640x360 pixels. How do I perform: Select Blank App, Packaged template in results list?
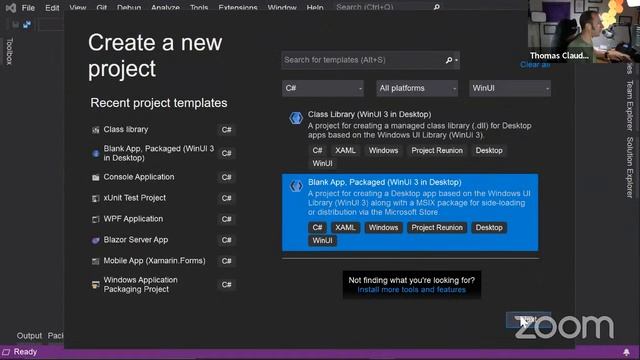pyautogui.click(x=410, y=212)
